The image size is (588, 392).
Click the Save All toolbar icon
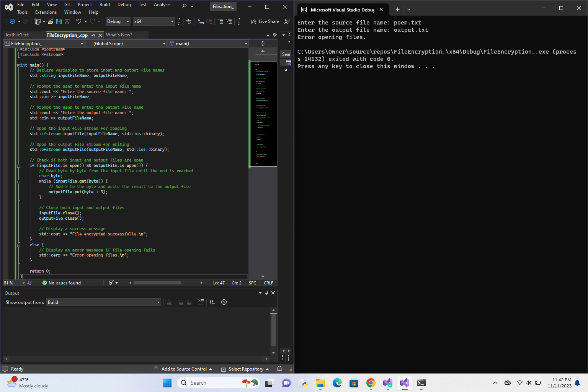pos(67,21)
